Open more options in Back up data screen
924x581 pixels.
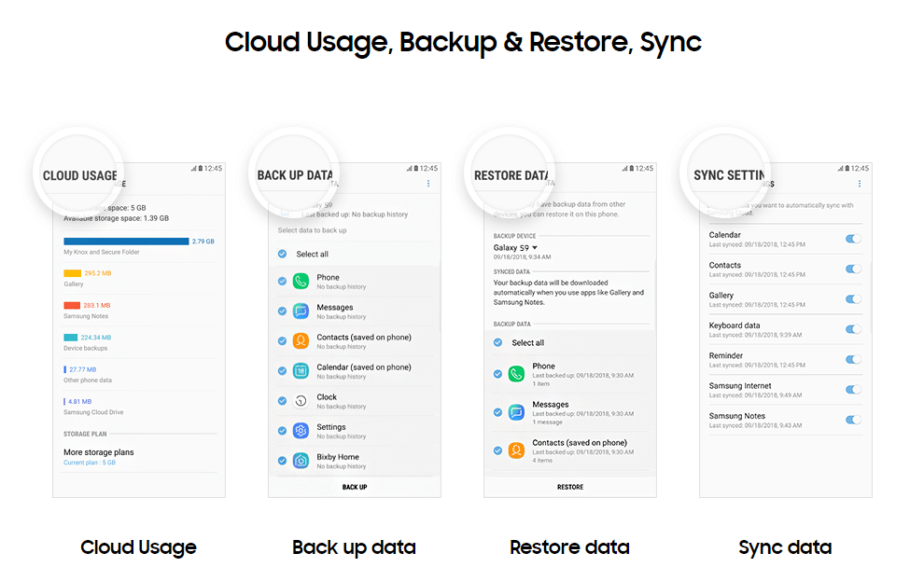(x=427, y=184)
